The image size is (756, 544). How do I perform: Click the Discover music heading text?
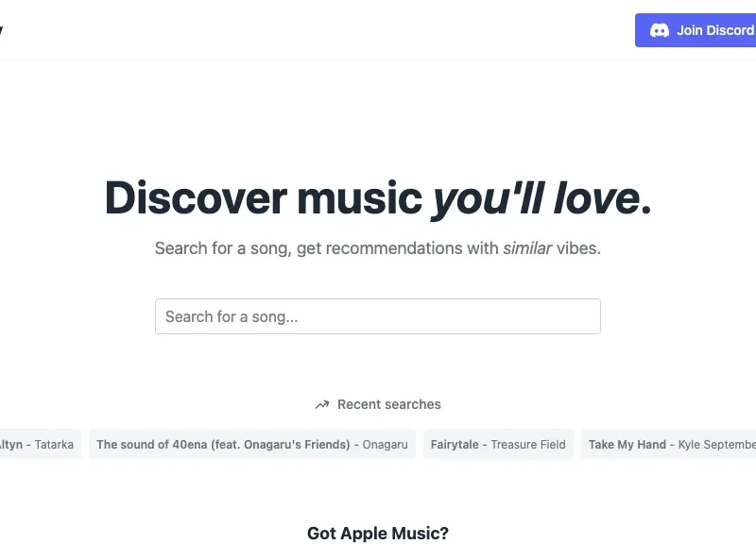tap(264, 197)
